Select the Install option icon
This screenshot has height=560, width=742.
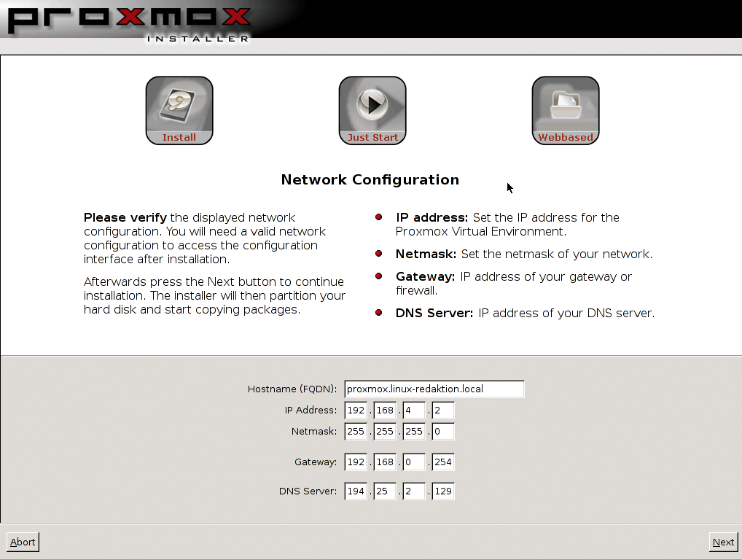(x=179, y=109)
